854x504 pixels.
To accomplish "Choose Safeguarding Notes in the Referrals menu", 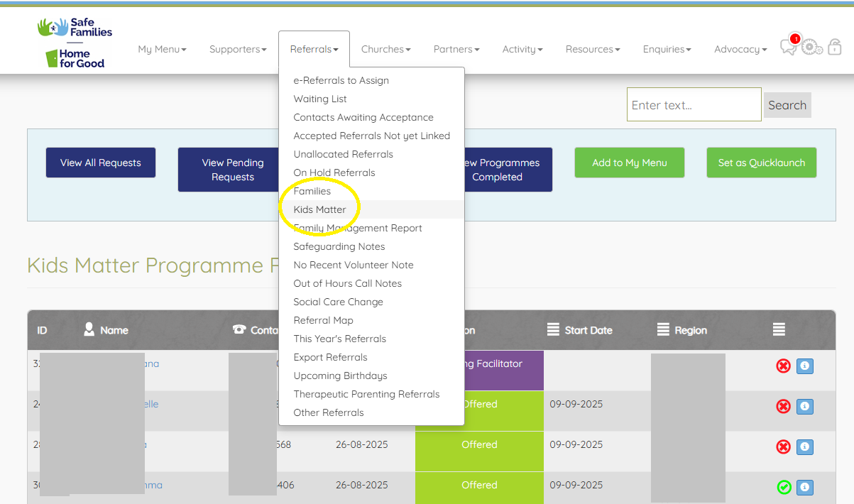I will [339, 246].
